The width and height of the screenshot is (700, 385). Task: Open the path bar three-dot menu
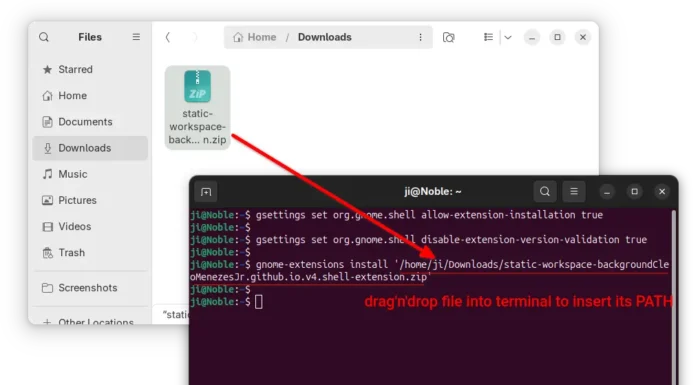pos(420,37)
